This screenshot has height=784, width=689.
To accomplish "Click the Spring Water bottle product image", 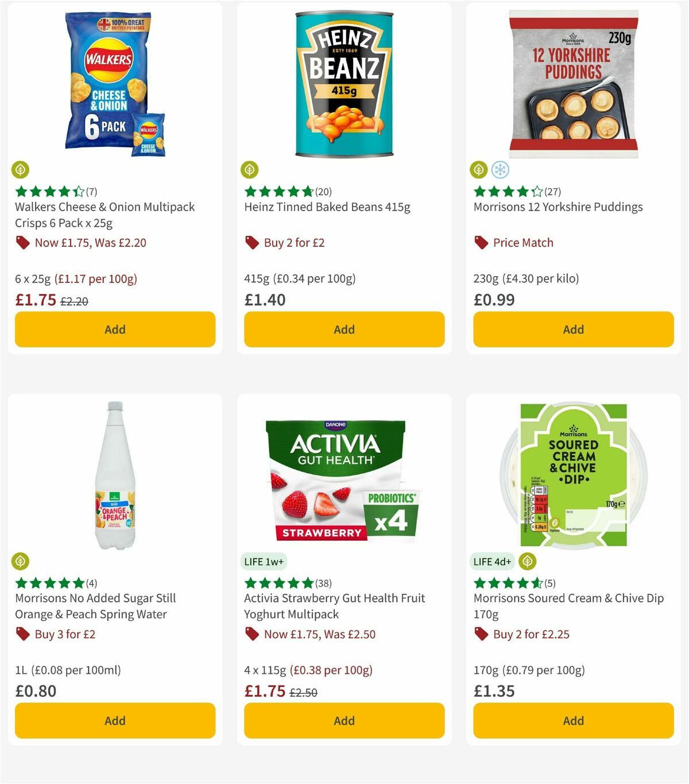I will coord(114,476).
